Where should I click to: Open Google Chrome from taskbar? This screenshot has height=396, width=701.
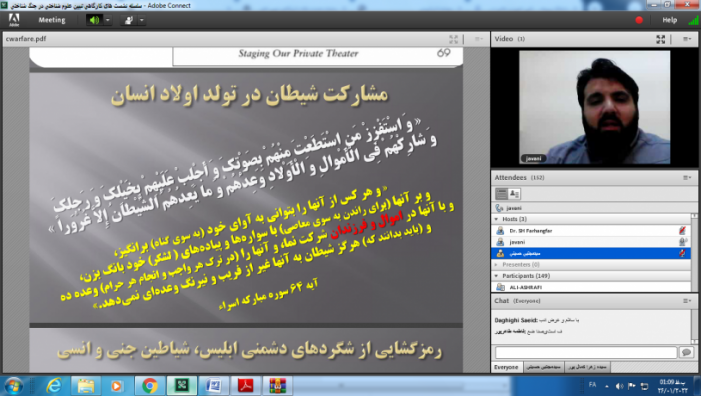149,385
